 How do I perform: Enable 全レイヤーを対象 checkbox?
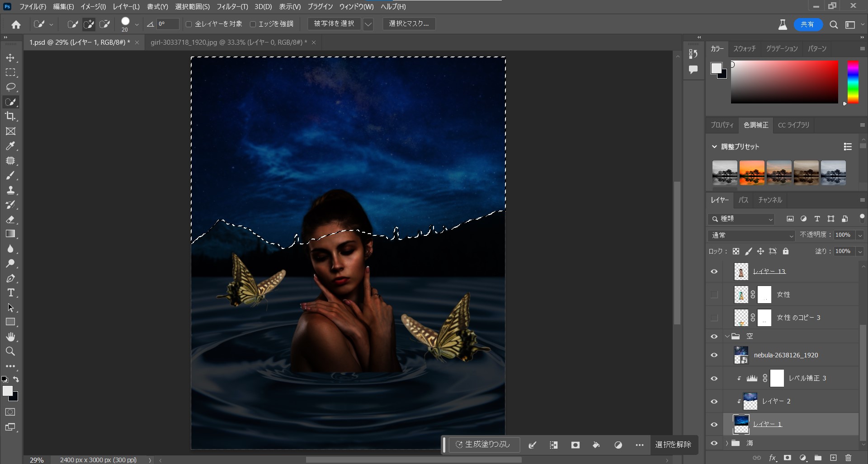point(189,24)
